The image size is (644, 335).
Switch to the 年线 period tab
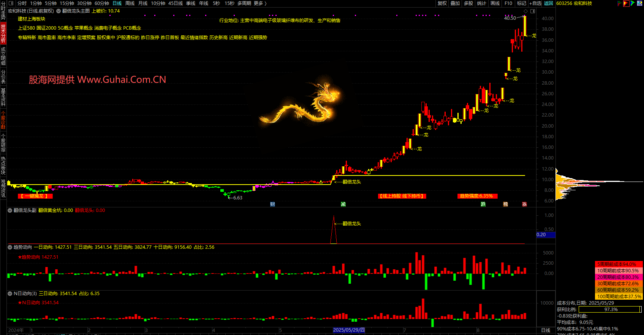(x=204, y=3)
